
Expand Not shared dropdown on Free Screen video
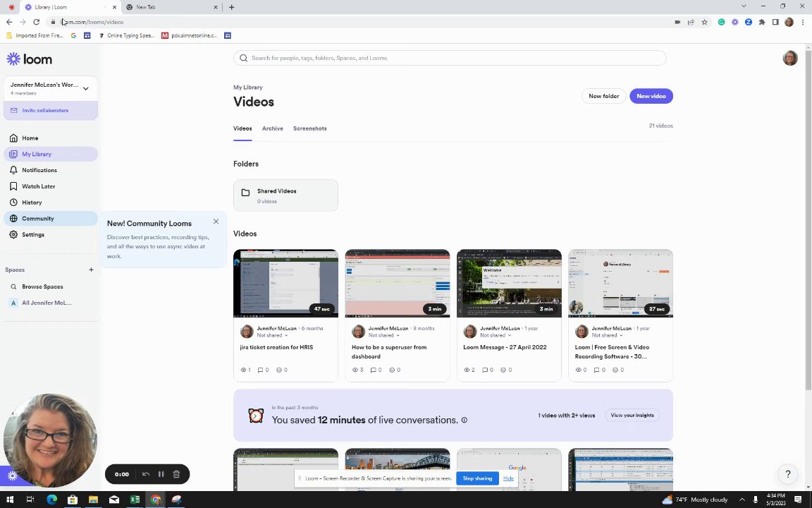coord(608,335)
